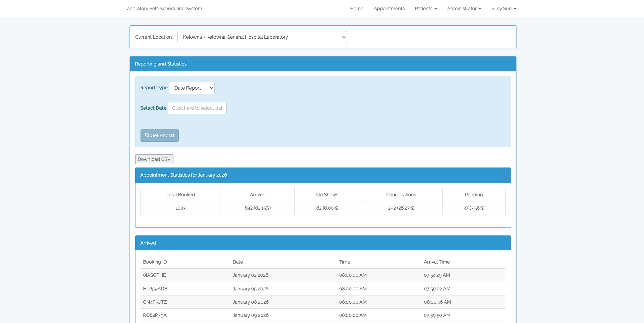Click the Report Type label
The width and height of the screenshot is (644, 323).
click(x=154, y=88)
